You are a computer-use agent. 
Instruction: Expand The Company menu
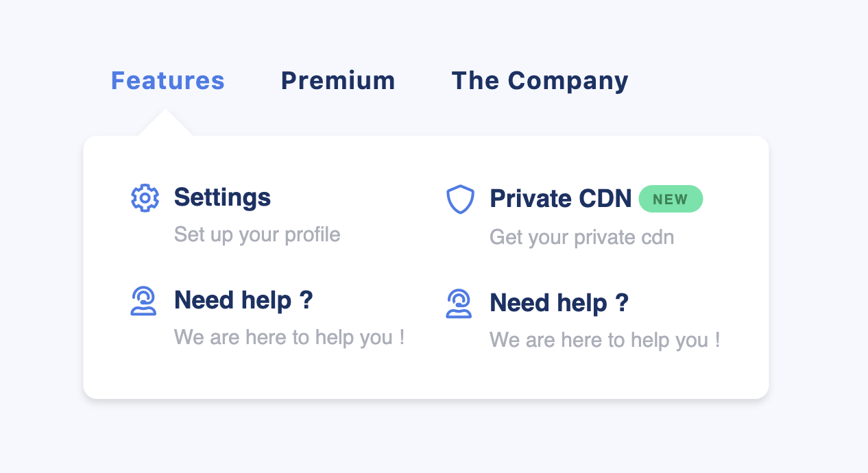pyautogui.click(x=540, y=81)
